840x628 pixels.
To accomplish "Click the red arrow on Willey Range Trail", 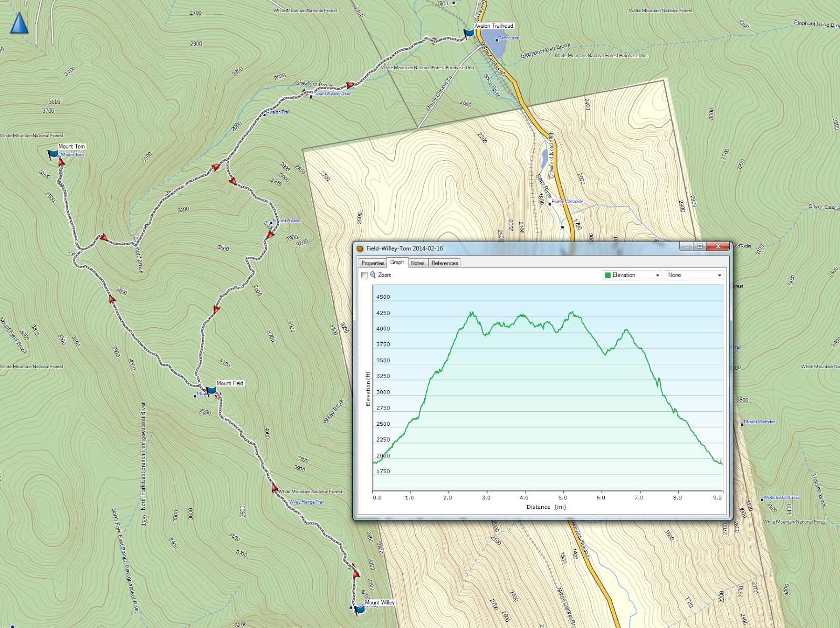I will pyautogui.click(x=274, y=487).
